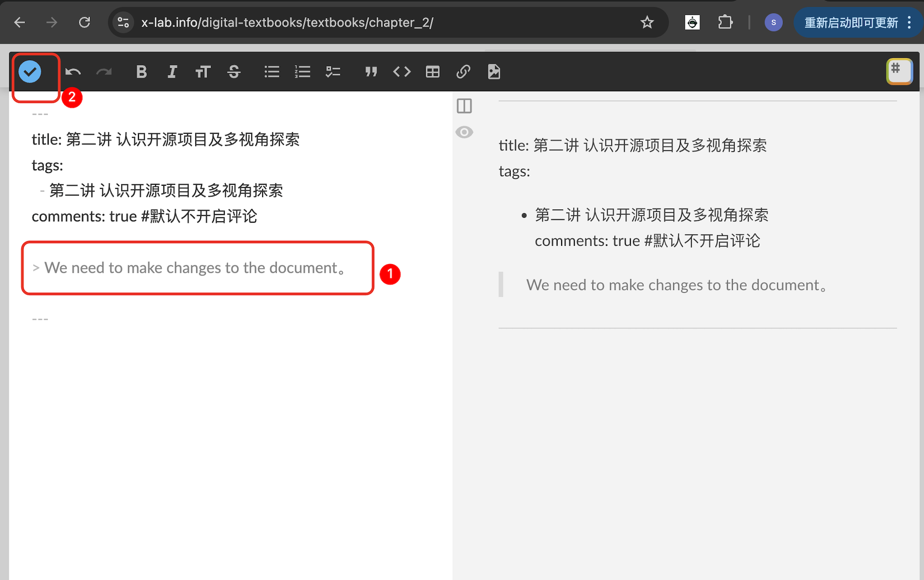This screenshot has height=580, width=924.
Task: Insert a hyperlink
Action: pos(463,71)
